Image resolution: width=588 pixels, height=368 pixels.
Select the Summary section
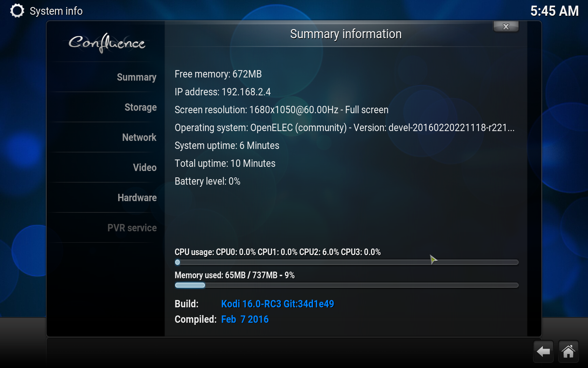(136, 77)
